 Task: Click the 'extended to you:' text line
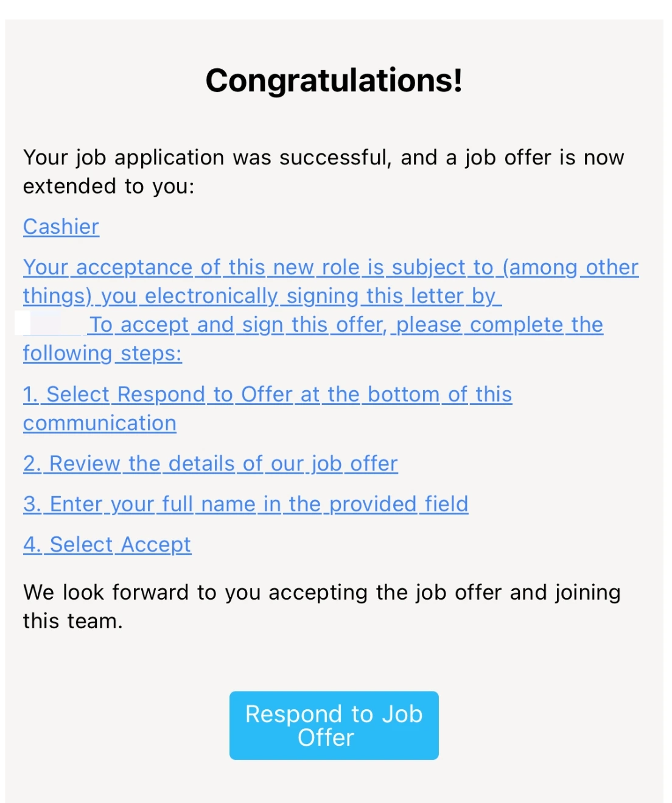pos(109,186)
